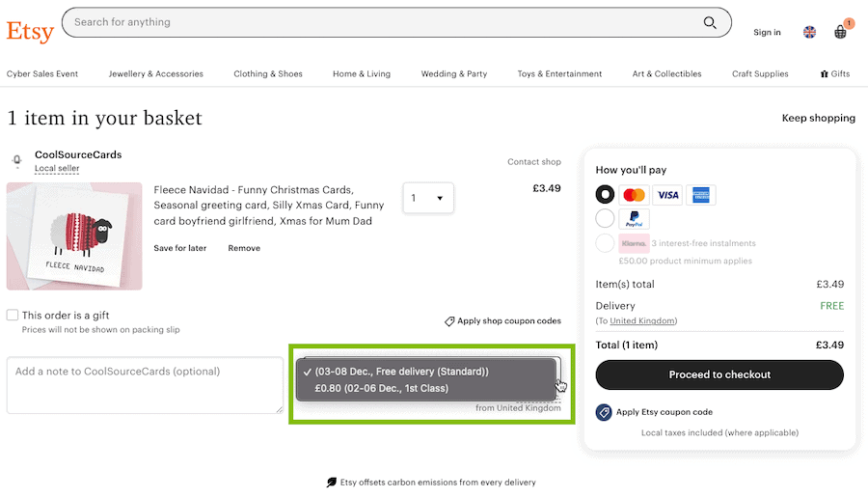Click the note to CoolSourceCards text box
The image size is (868, 498).
pyautogui.click(x=145, y=385)
